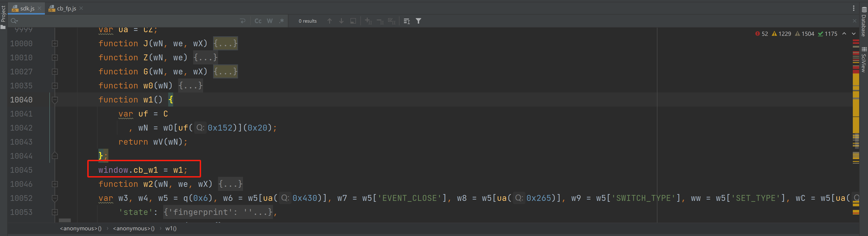The width and height of the screenshot is (868, 236).
Task: Expand the {...} placeholder of function J
Action: coord(225,44)
